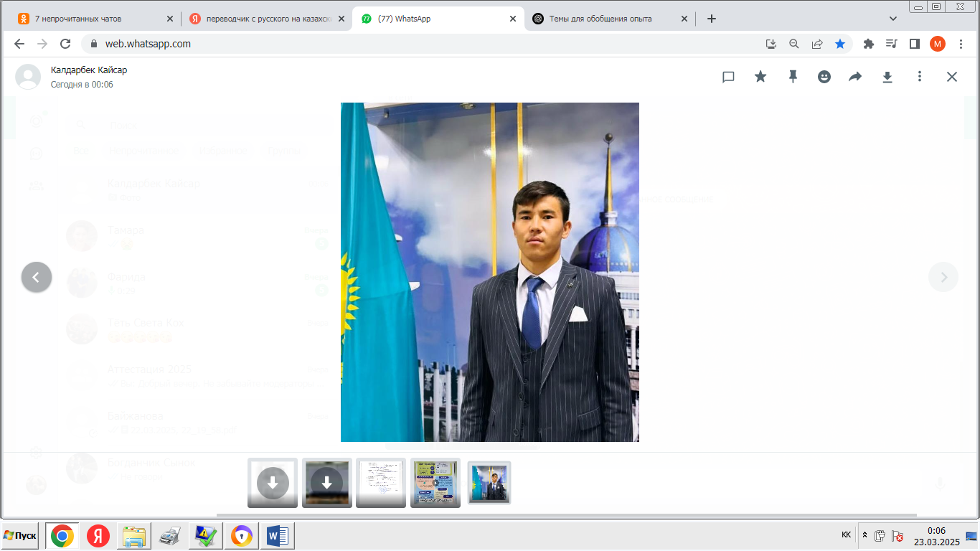
Task: Star this photo in WhatsApp viewer
Action: [760, 77]
